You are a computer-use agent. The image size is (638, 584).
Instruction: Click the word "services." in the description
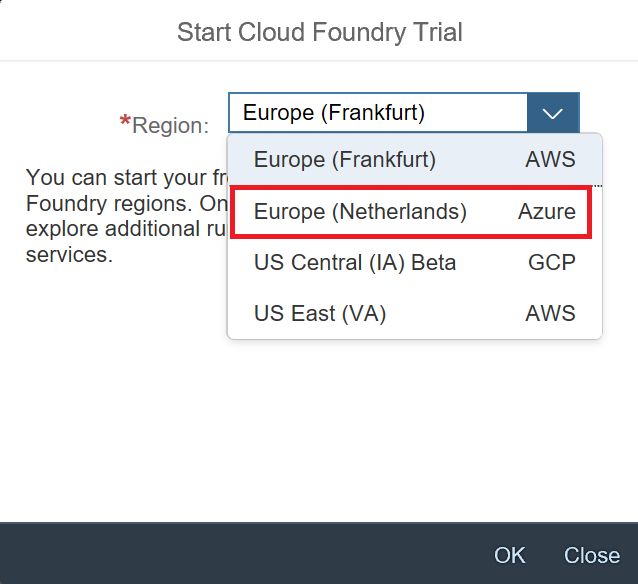[68, 254]
